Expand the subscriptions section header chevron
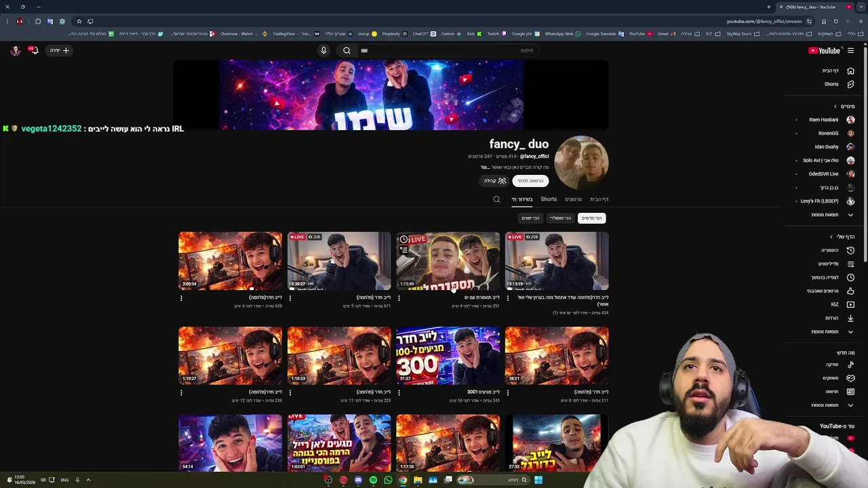868x488 pixels. tap(835, 106)
